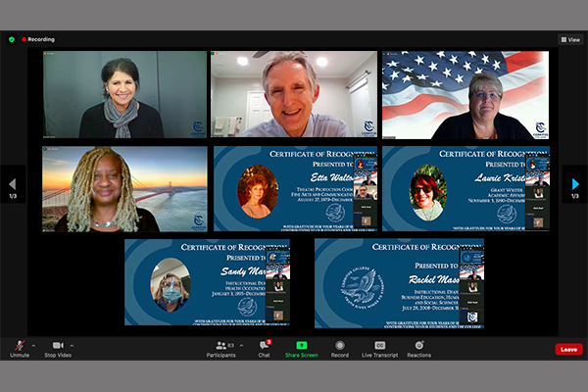Expand video options arrow beside Stop Video

tap(73, 345)
